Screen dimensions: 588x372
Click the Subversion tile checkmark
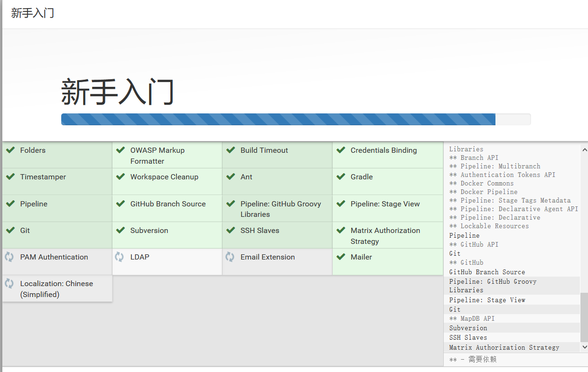(x=121, y=230)
